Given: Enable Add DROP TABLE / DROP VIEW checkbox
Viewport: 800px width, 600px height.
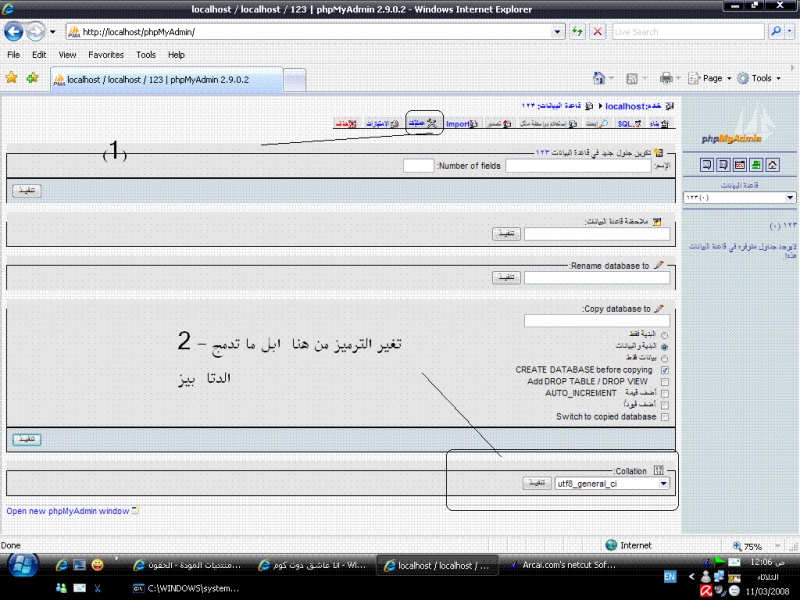Looking at the screenshot, I should [665, 382].
